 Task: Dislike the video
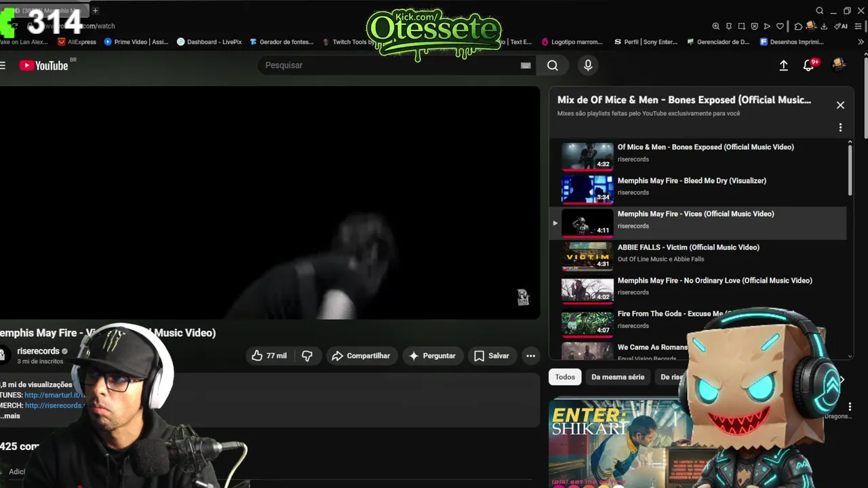click(307, 356)
